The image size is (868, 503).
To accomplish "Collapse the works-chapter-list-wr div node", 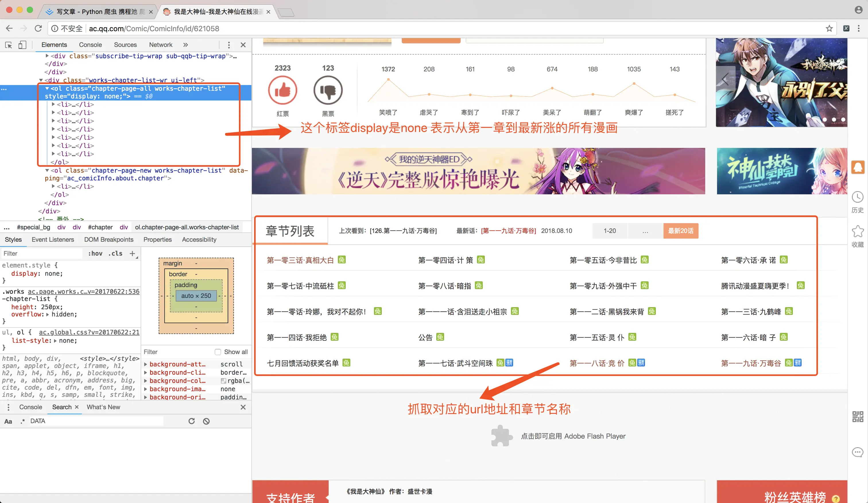I will coord(41,80).
